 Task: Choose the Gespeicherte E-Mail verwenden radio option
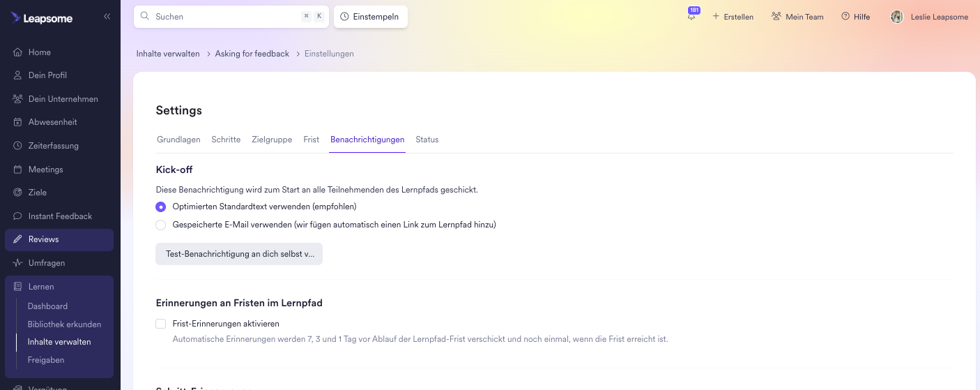[161, 225]
